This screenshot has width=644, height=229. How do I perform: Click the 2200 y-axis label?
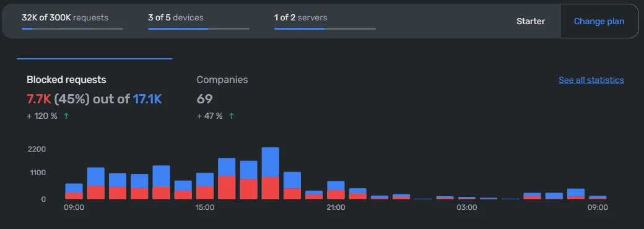37,149
